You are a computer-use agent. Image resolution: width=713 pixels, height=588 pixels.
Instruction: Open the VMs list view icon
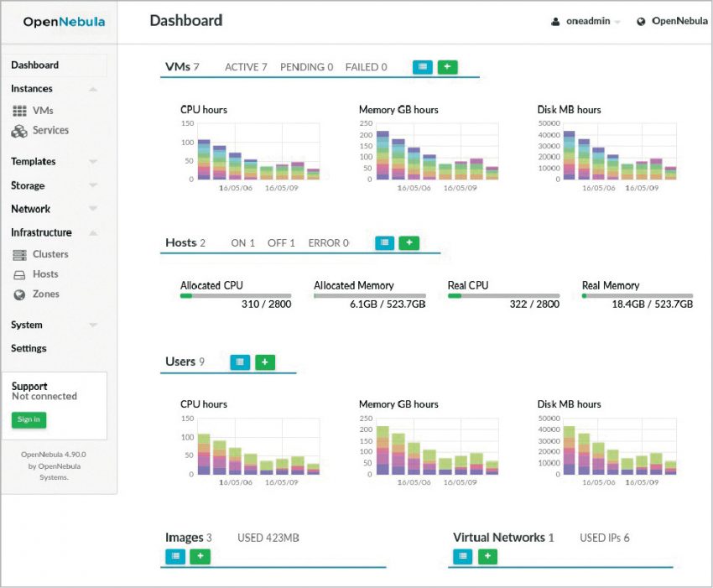(x=423, y=67)
